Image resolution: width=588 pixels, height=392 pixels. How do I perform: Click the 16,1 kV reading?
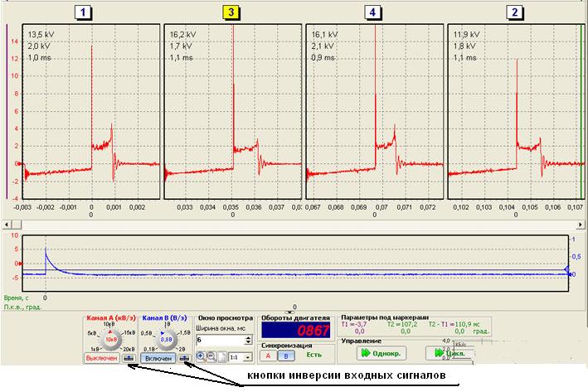coord(324,35)
